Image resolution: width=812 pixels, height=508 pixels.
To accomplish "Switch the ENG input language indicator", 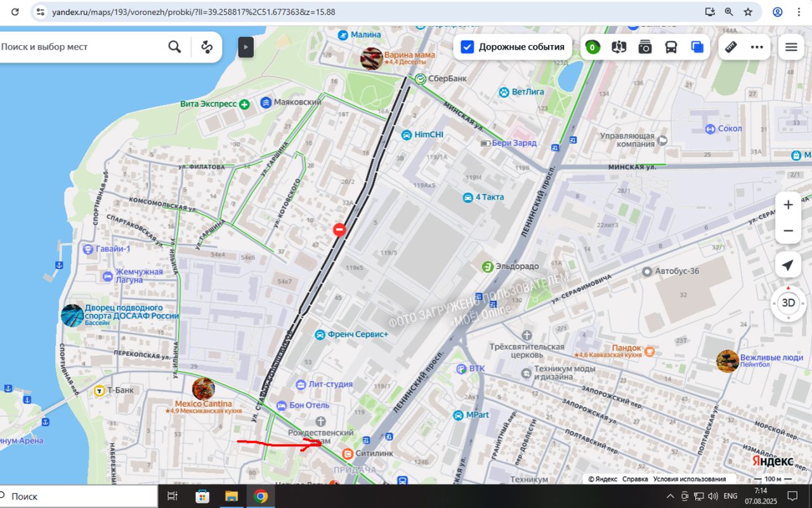I will (730, 496).
